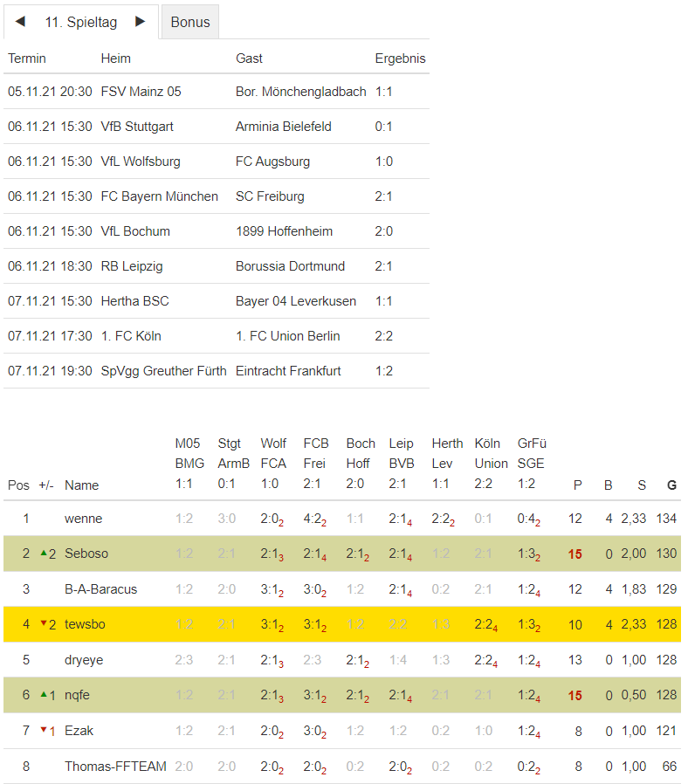Select the Thomas-FFTEAM row name
688x784 pixels.
click(x=115, y=767)
